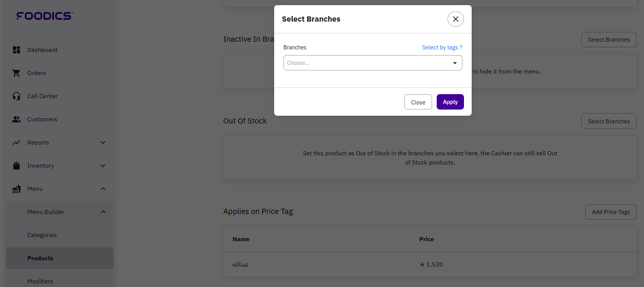
Task: Click the Reports trend line icon
Action: 16,142
